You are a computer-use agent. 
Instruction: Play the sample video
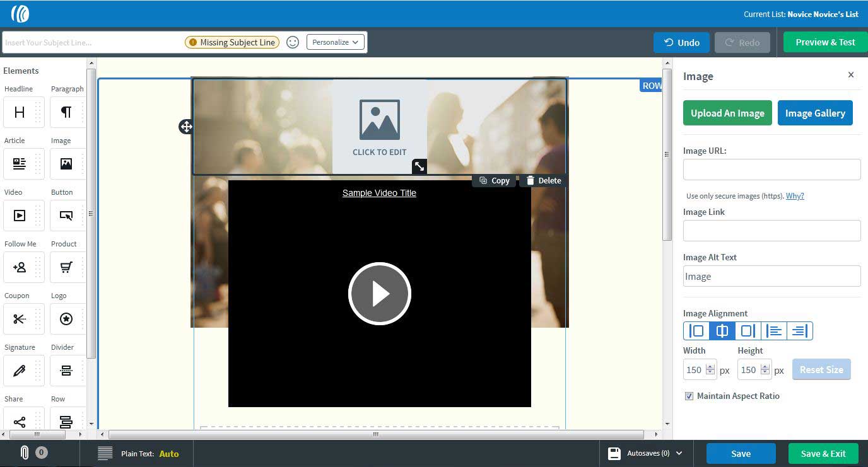(380, 294)
